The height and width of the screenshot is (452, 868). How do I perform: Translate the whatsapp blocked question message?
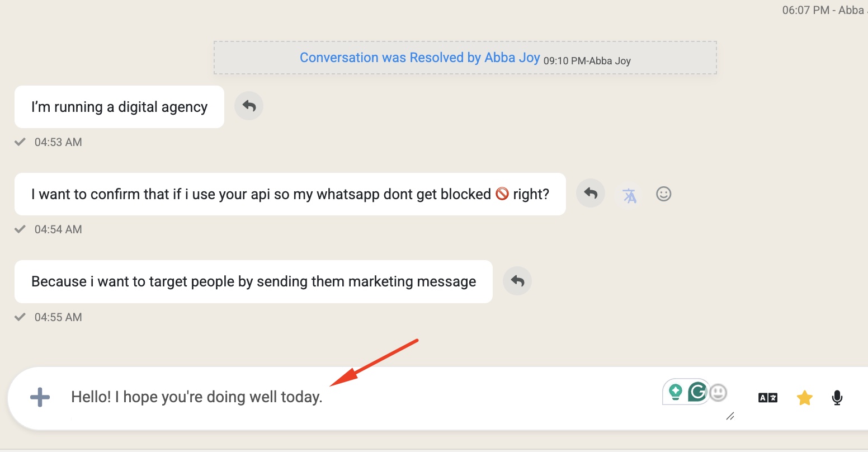[x=630, y=195]
